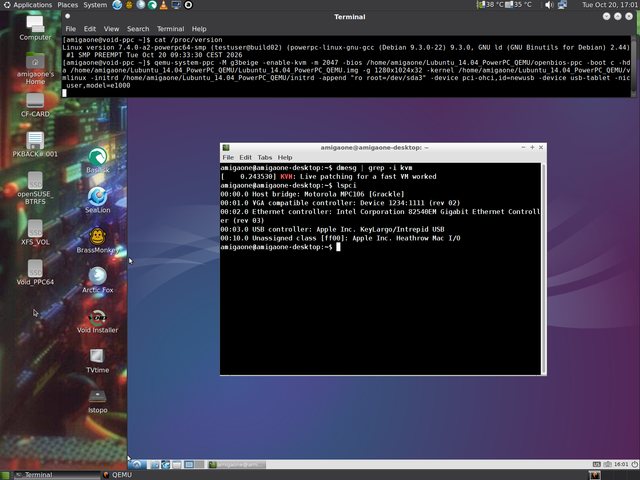640x480 pixels.
Task: Click the scrollbar of guest terminal window
Action: 544,268
